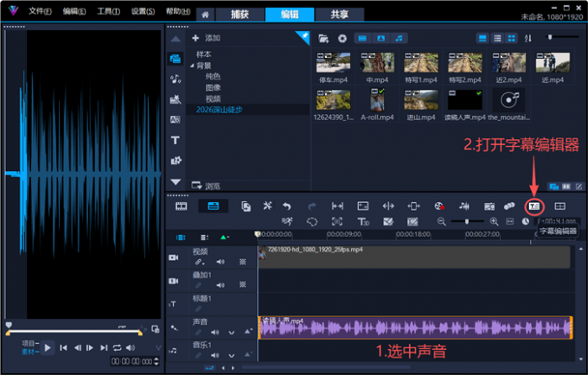Click the copy attributes toolbar icon
588x375 pixels.
coord(246,206)
